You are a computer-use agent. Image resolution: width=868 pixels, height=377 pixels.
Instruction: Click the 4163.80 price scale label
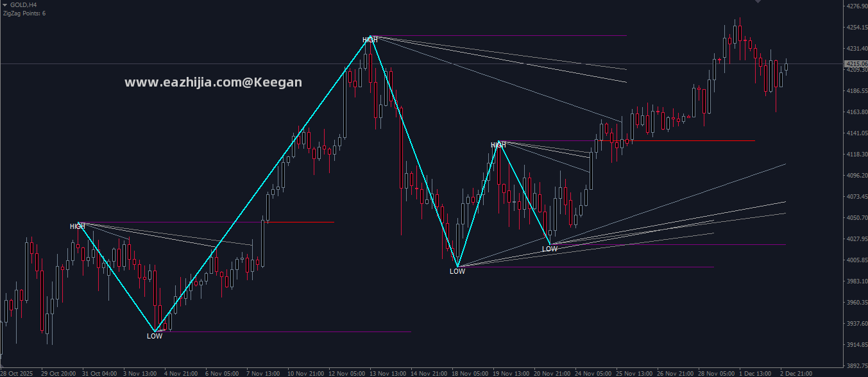pyautogui.click(x=857, y=112)
